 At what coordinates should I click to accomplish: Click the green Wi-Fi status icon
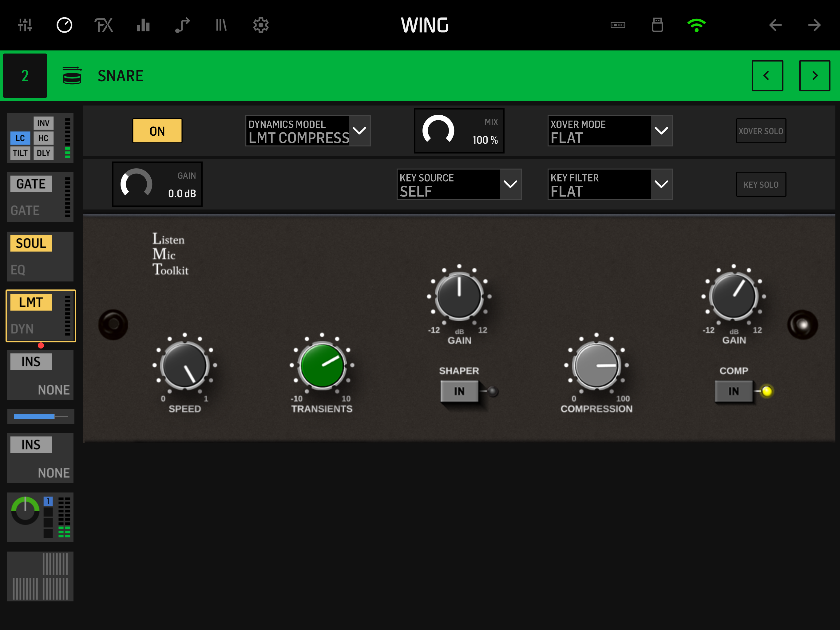pos(696,25)
